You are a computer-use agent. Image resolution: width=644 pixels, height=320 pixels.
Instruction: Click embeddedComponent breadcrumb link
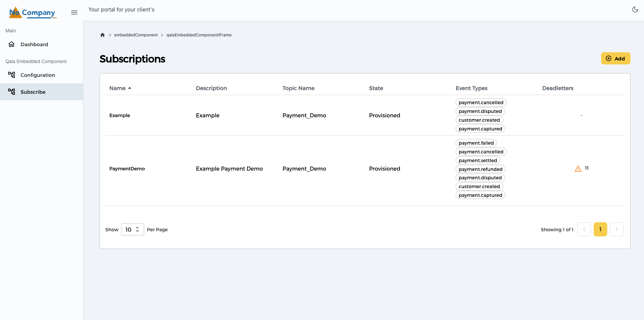[x=136, y=35]
